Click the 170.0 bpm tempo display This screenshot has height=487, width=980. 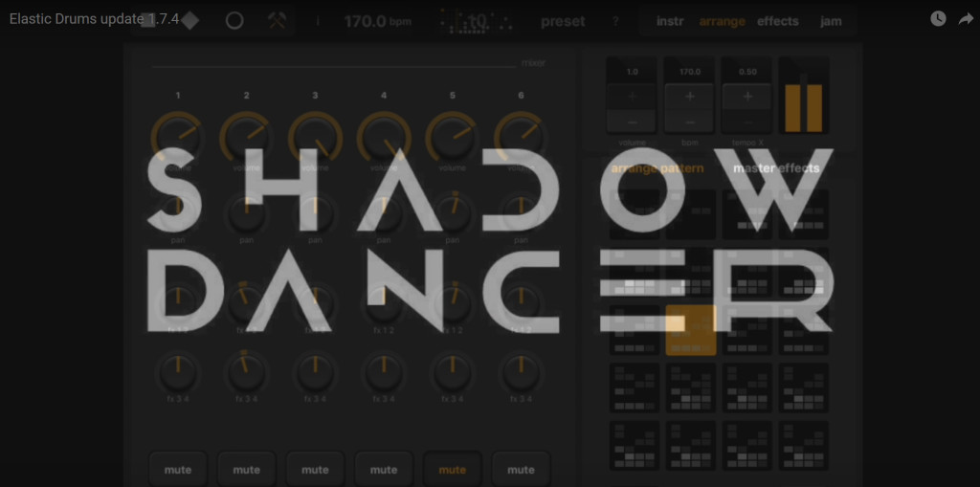pyautogui.click(x=377, y=21)
